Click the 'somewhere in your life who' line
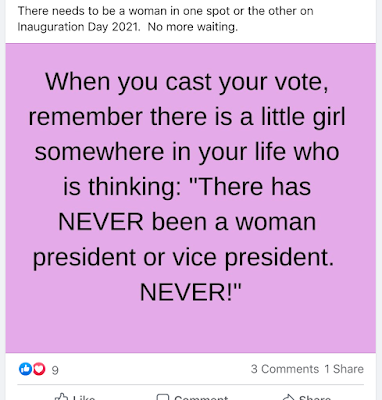Viewport: 382px width, 400px height. [187, 152]
